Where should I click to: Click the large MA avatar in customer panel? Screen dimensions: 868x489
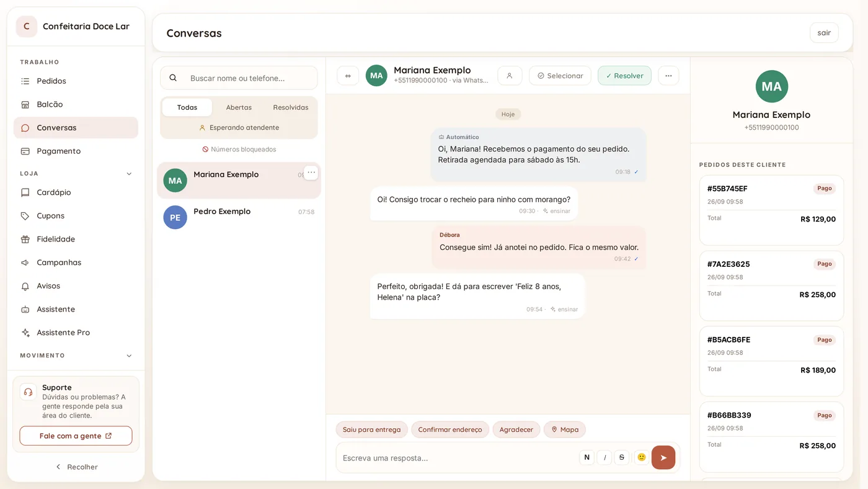[x=772, y=86]
